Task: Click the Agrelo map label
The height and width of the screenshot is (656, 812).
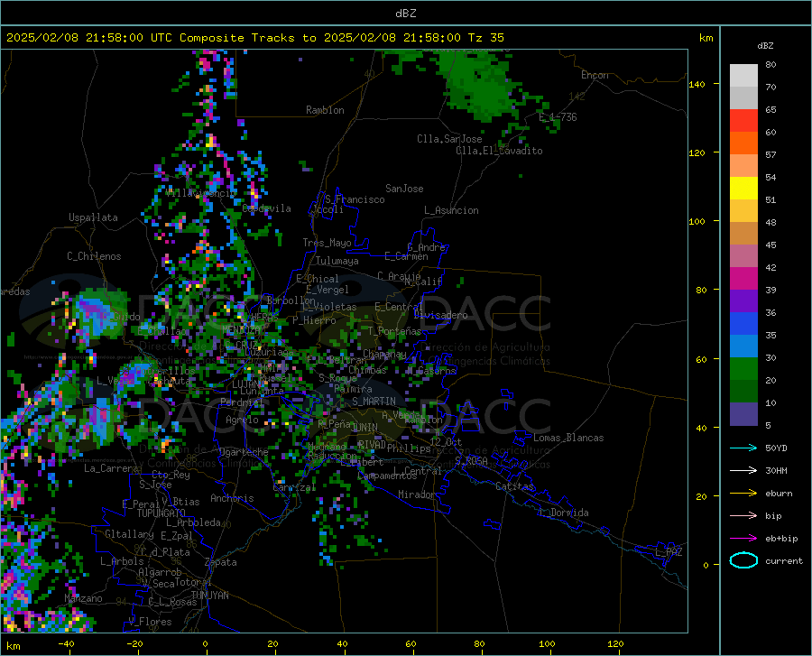Action: 242,420
